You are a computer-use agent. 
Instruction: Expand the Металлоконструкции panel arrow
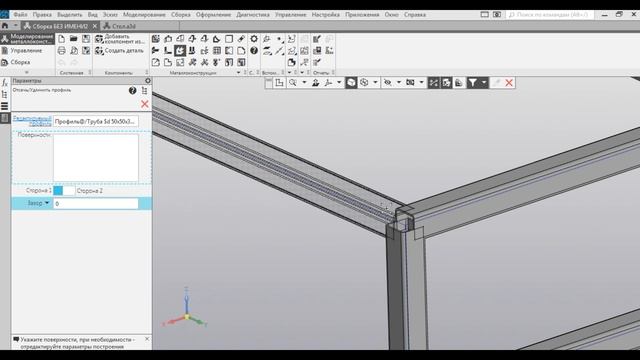(239, 73)
